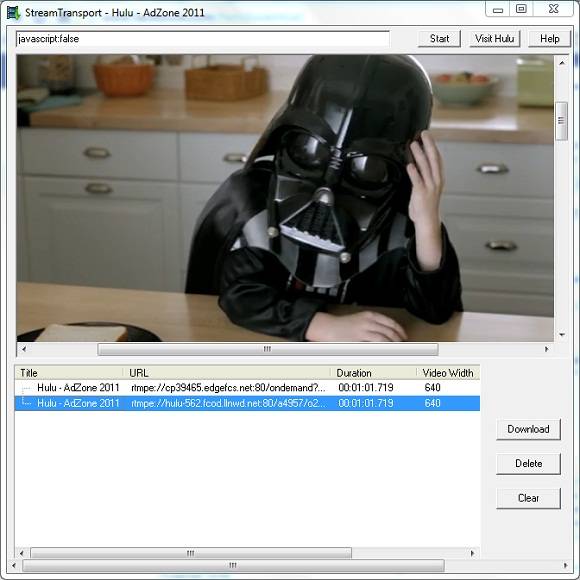
Task: Click the Start button
Action: click(439, 38)
